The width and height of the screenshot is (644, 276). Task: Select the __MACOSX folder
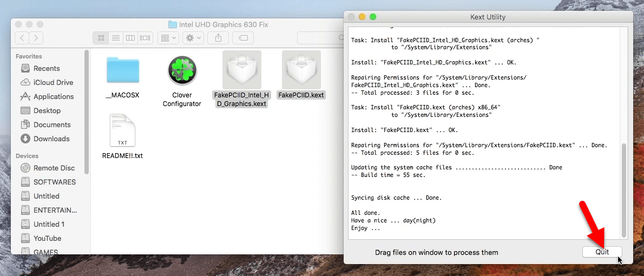click(123, 71)
